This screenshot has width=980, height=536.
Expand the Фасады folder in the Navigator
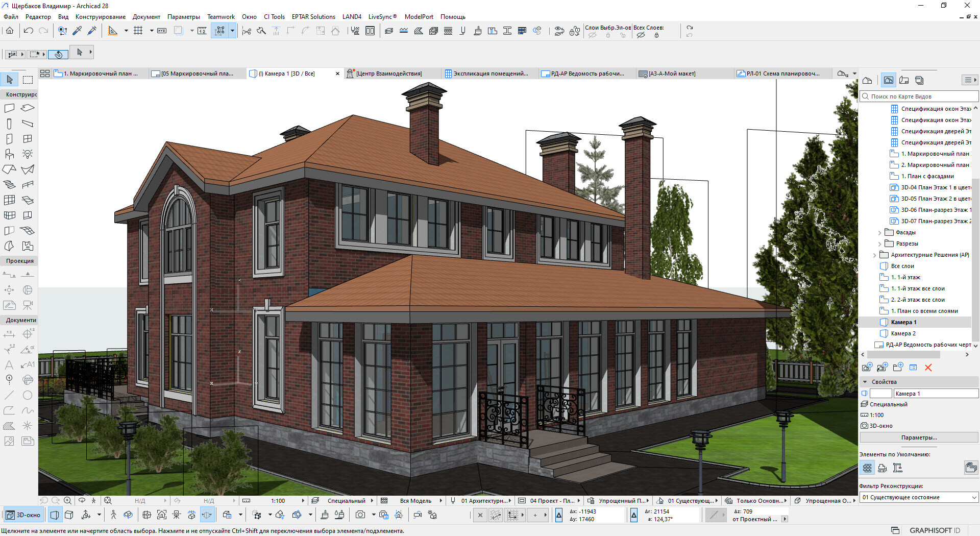(879, 233)
